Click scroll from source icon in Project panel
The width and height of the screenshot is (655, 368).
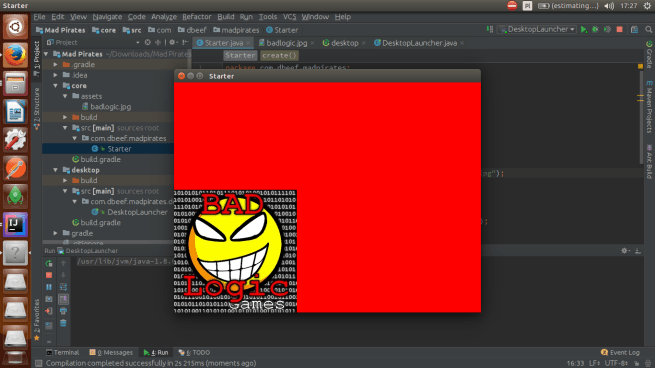147,42
